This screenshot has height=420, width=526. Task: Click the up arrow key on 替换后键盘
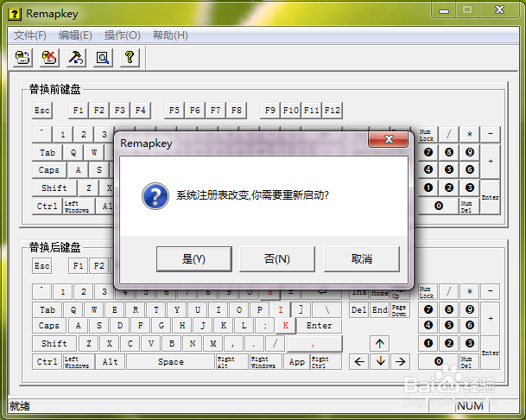(x=380, y=343)
